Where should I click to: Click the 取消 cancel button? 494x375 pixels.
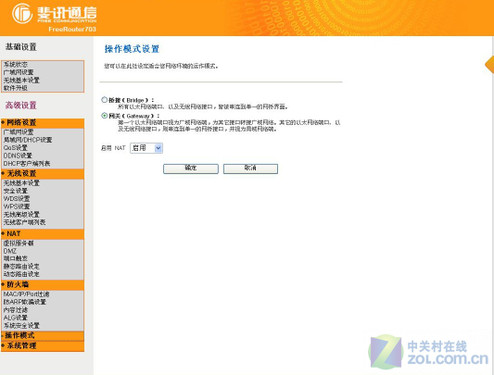coord(250,168)
